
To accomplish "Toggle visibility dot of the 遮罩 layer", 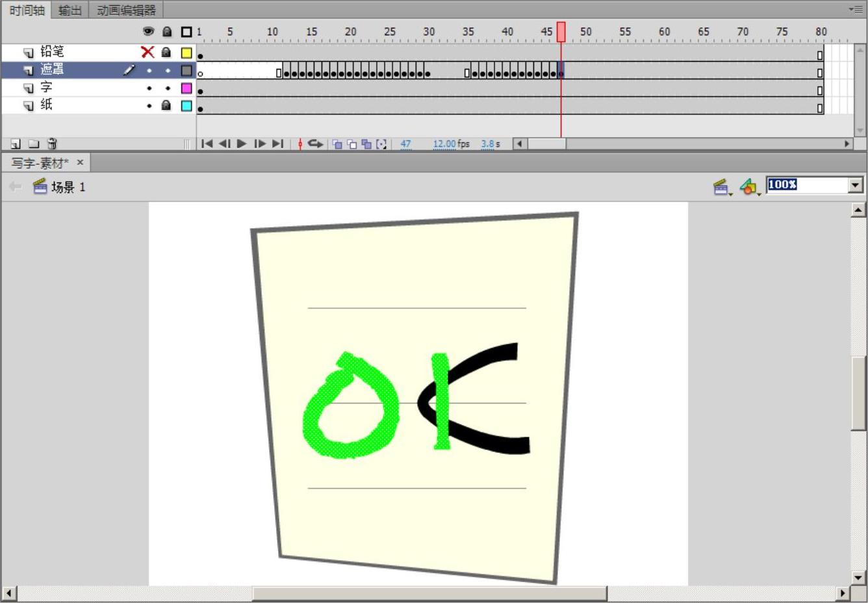I will pos(149,70).
